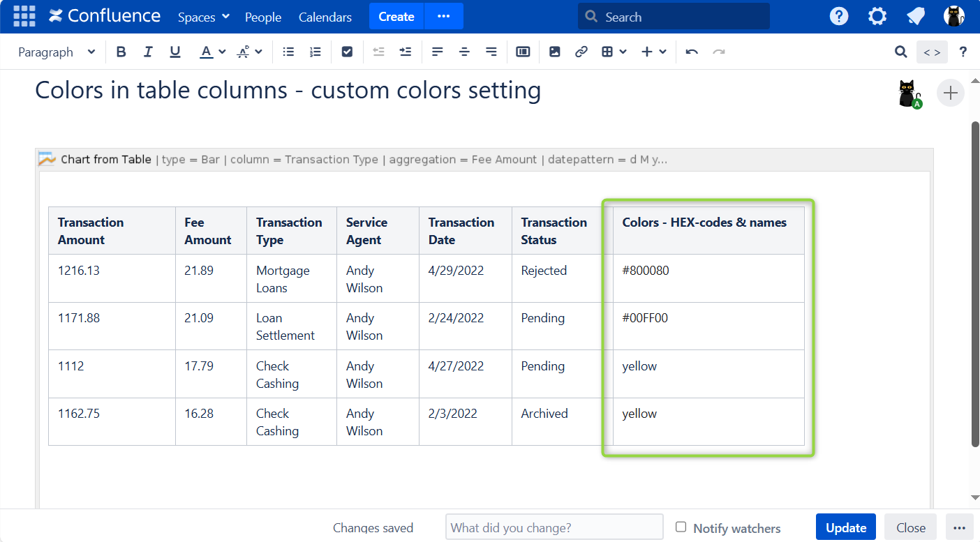
Task: Apply italic formatting
Action: (148, 52)
